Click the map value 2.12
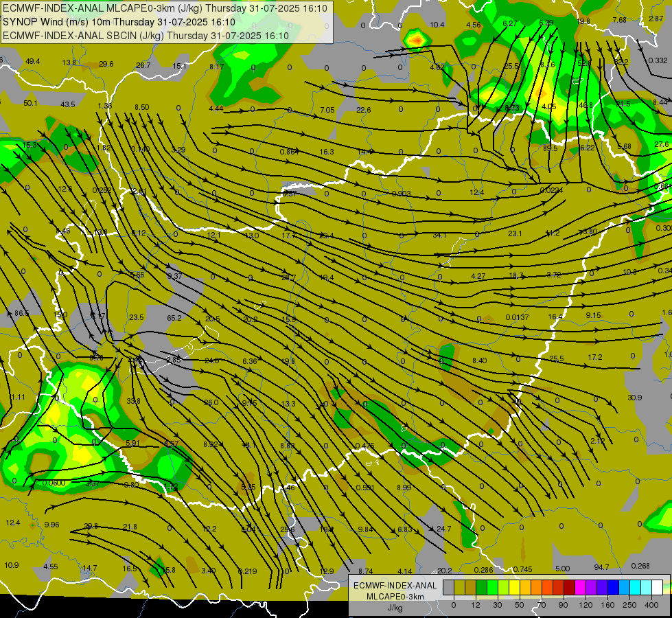Viewport: 672px width, 618px height. point(597,441)
